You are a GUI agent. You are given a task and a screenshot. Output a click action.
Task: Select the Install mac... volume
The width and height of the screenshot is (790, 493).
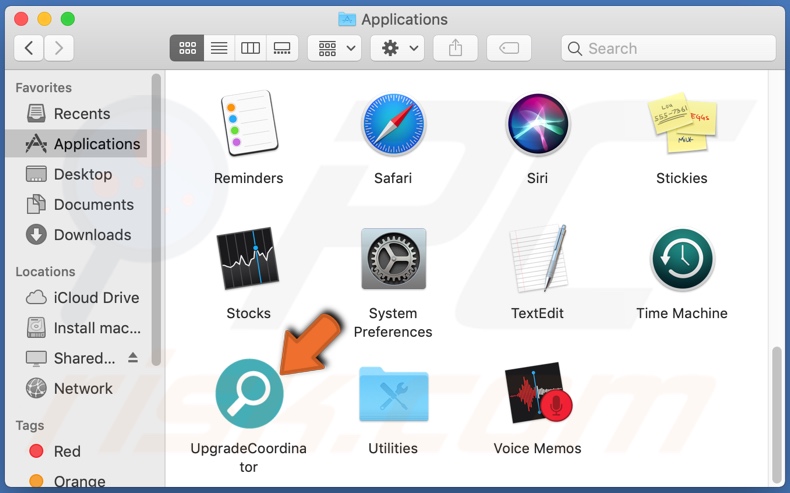tap(76, 328)
